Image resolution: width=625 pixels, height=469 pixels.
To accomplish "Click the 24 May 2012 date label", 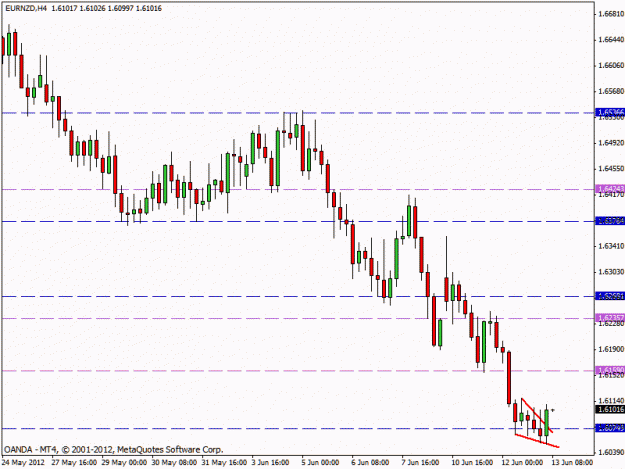I will 23,463.
